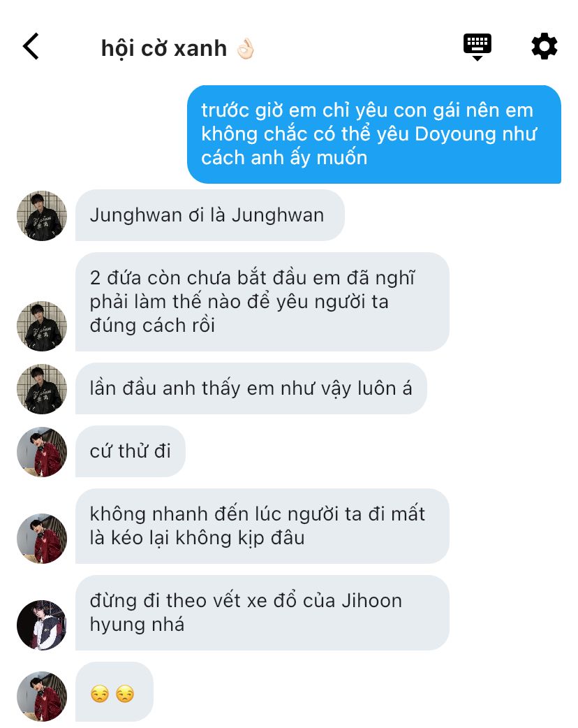Open avatar beside the emoji-only message
The width and height of the screenshot is (578, 728).
click(42, 697)
